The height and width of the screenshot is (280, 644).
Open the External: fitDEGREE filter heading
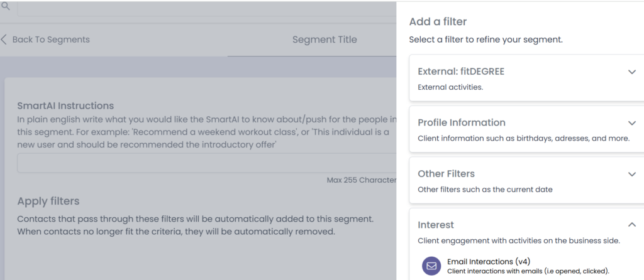(x=461, y=72)
